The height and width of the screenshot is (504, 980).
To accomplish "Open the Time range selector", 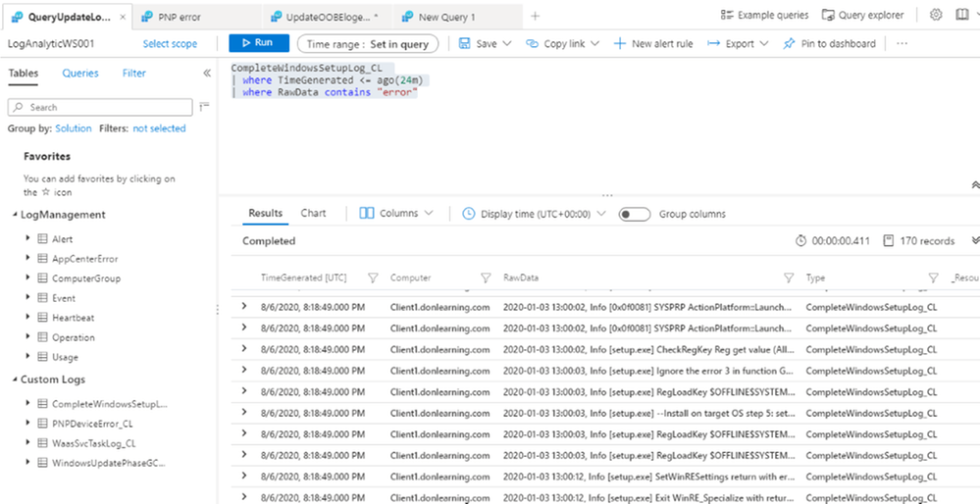I will (x=368, y=44).
